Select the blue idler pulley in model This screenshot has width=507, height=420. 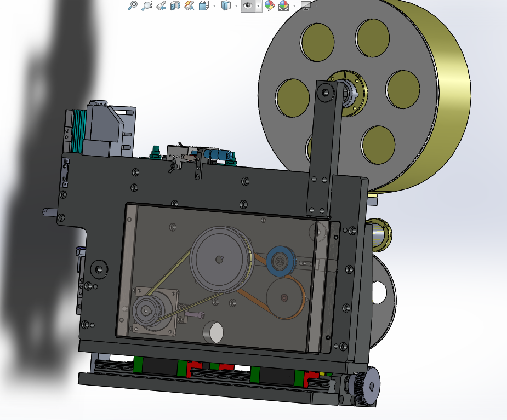click(x=281, y=261)
